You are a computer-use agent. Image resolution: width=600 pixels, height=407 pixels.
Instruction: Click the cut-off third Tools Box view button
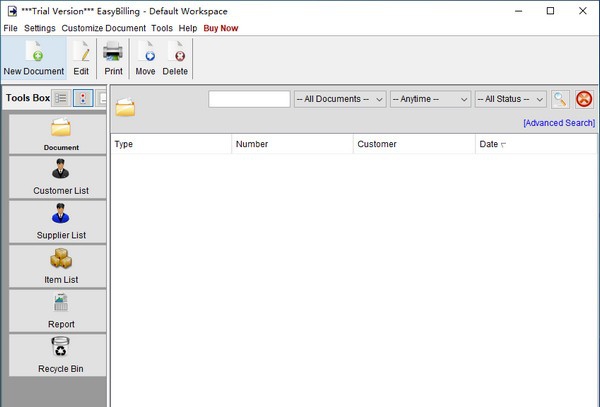tap(101, 98)
